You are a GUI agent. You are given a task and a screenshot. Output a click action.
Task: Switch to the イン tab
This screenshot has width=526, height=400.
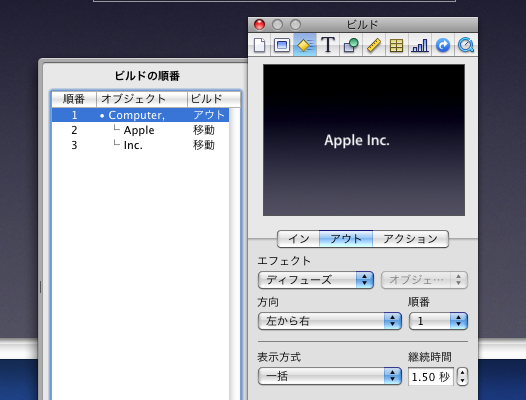pos(299,239)
